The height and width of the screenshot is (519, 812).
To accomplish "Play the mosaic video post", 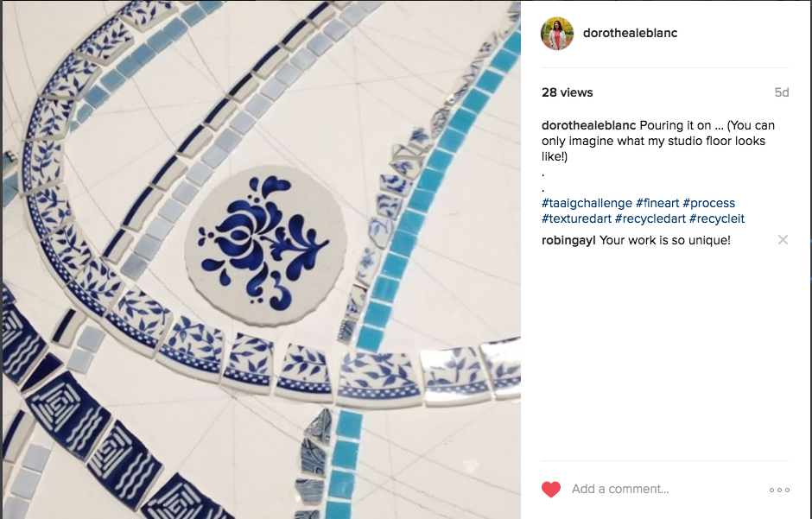I will click(x=262, y=259).
